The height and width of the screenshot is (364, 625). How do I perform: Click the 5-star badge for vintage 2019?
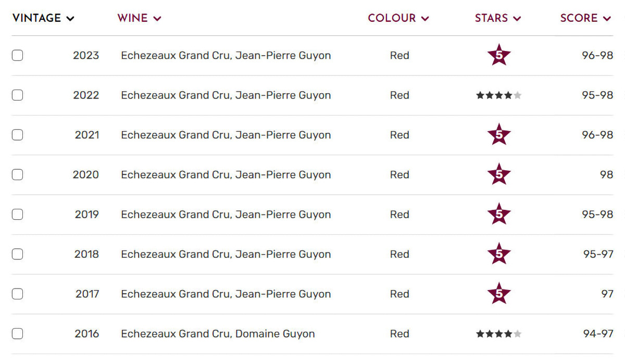pyautogui.click(x=499, y=215)
